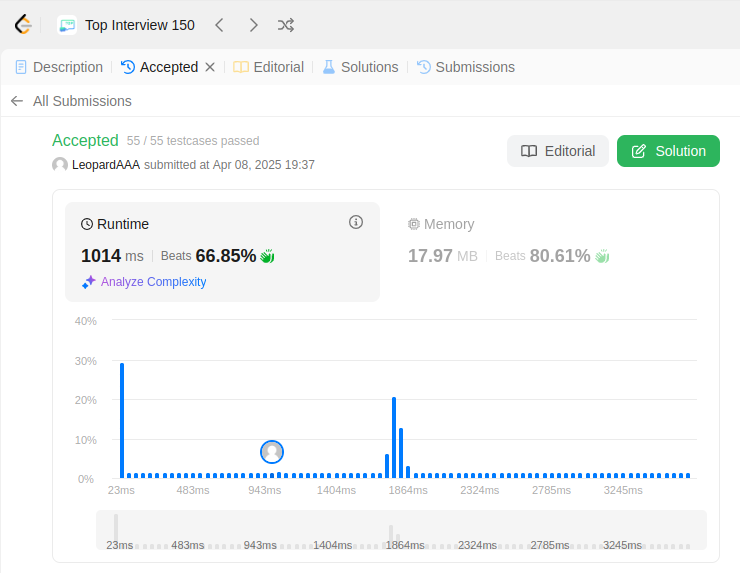Click the LeetCode logo icon

(x=23, y=25)
